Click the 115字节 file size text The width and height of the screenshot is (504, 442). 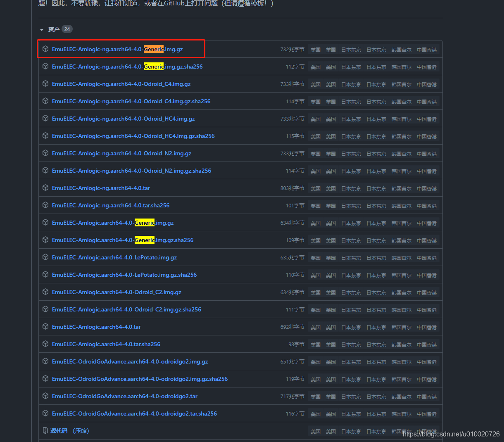[x=295, y=136]
